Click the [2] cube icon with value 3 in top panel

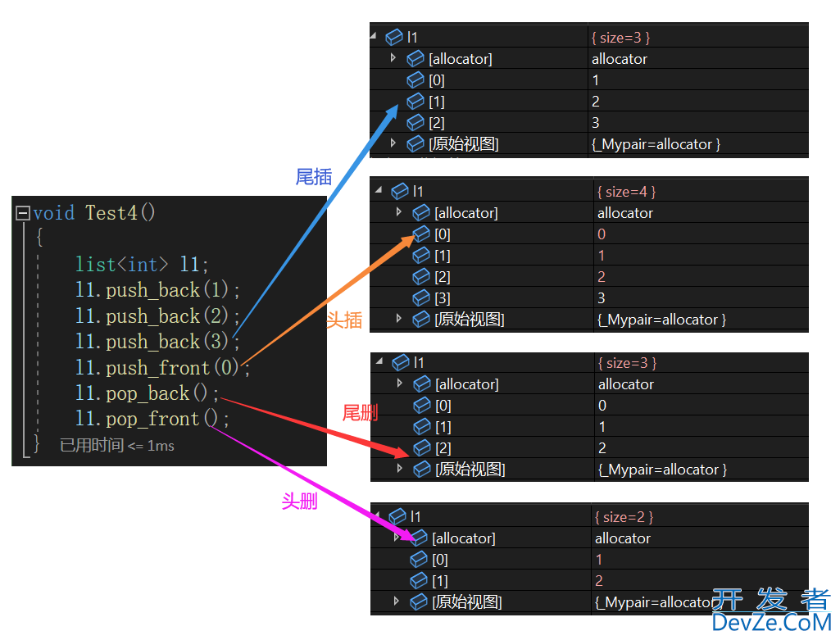(x=415, y=123)
